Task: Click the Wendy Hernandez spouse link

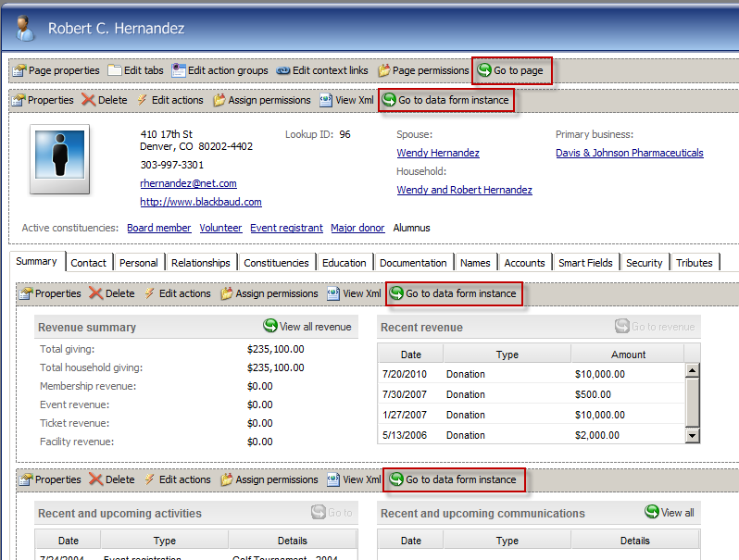Action: pos(438,153)
